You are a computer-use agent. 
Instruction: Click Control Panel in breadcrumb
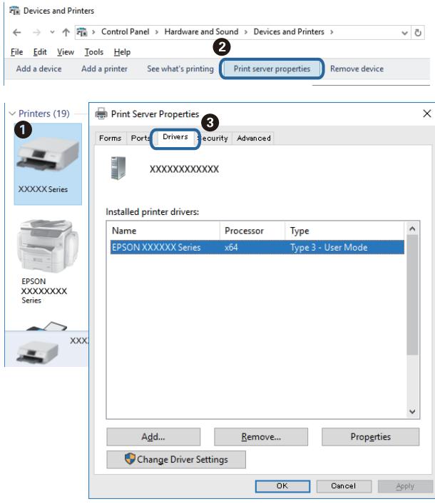pyautogui.click(x=126, y=32)
